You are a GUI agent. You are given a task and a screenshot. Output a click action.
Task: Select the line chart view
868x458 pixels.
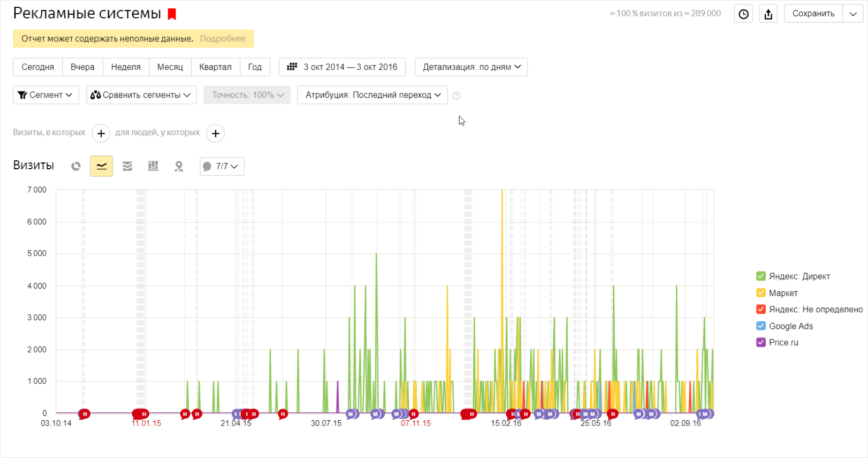[x=101, y=166]
